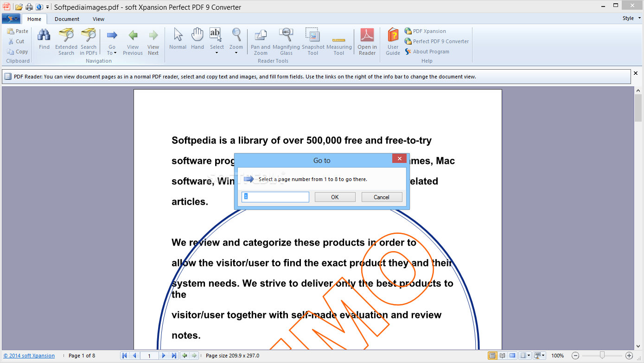Click the status bar page number box

[x=149, y=356]
